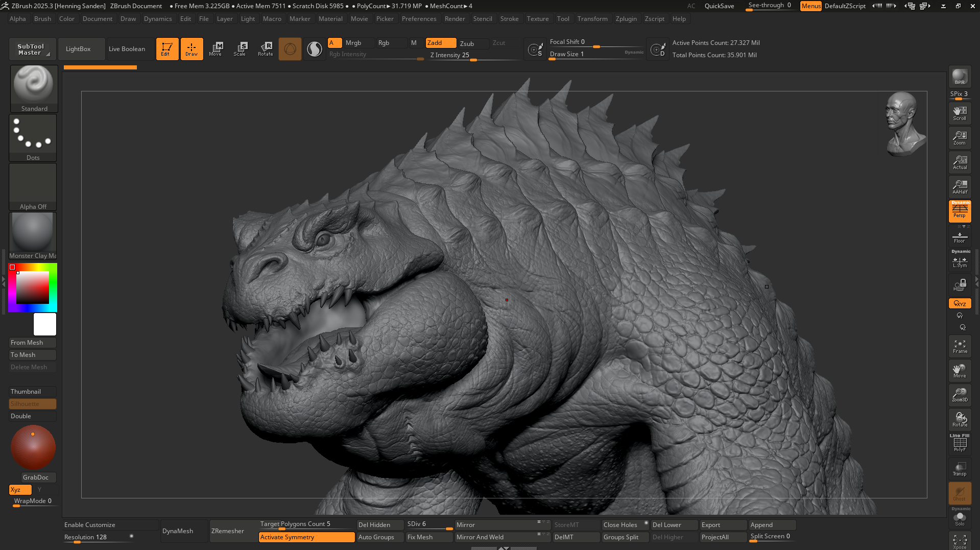The image size is (980, 550).
Task: Click the lock camera icon
Action: pyautogui.click(x=960, y=284)
